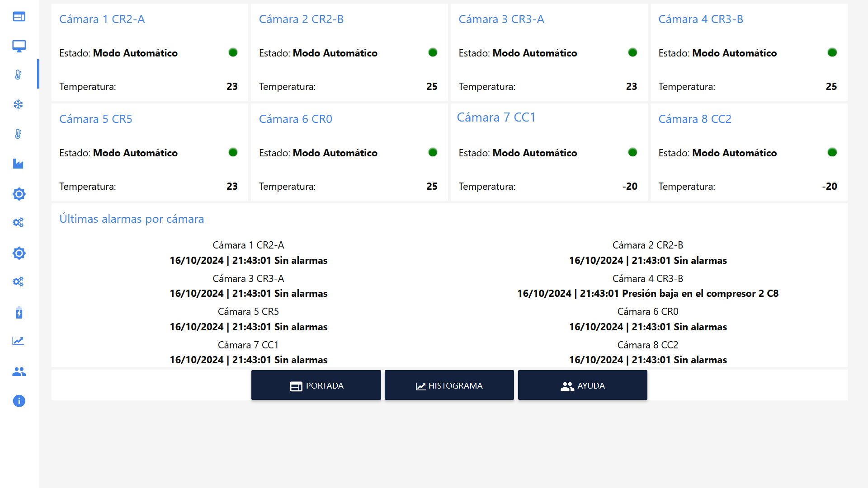Click green status indicator of Cámara 8 CC2
Image resolution: width=868 pixels, height=488 pixels.
(x=832, y=152)
